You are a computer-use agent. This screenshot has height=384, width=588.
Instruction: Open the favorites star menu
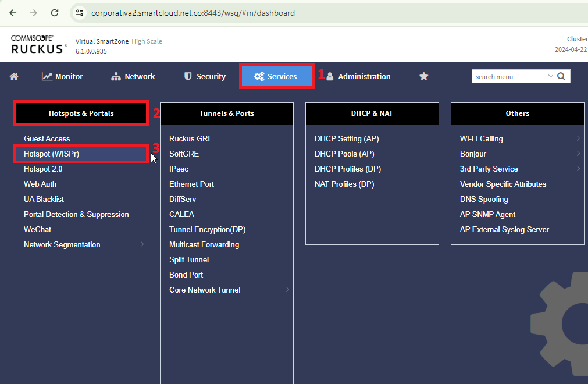pyautogui.click(x=424, y=76)
